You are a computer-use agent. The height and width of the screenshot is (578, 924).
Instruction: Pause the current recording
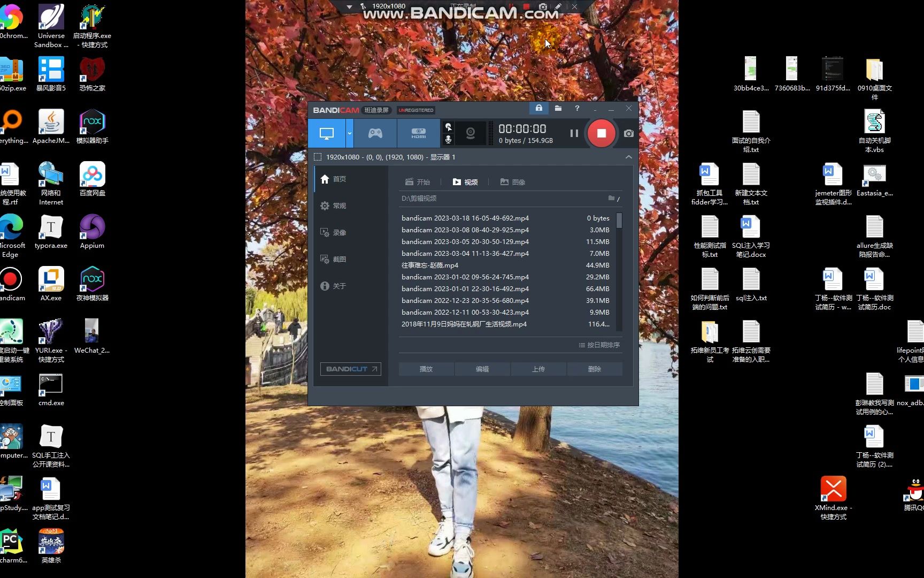573,133
